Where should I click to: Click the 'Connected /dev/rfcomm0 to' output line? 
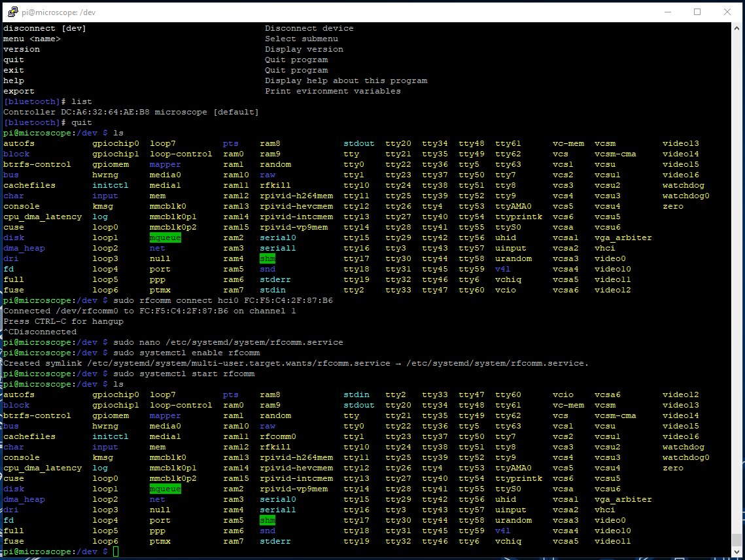coord(150,311)
